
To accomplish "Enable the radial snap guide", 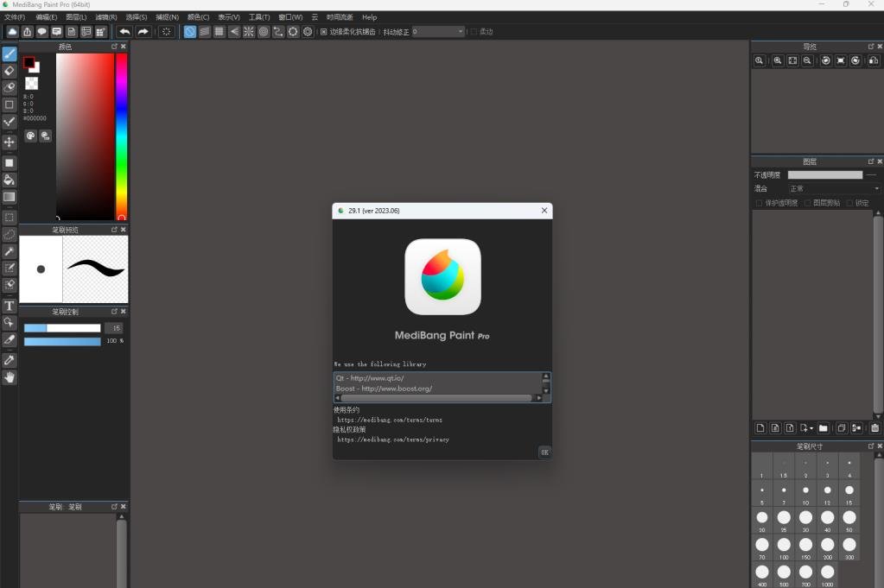I will click(249, 32).
